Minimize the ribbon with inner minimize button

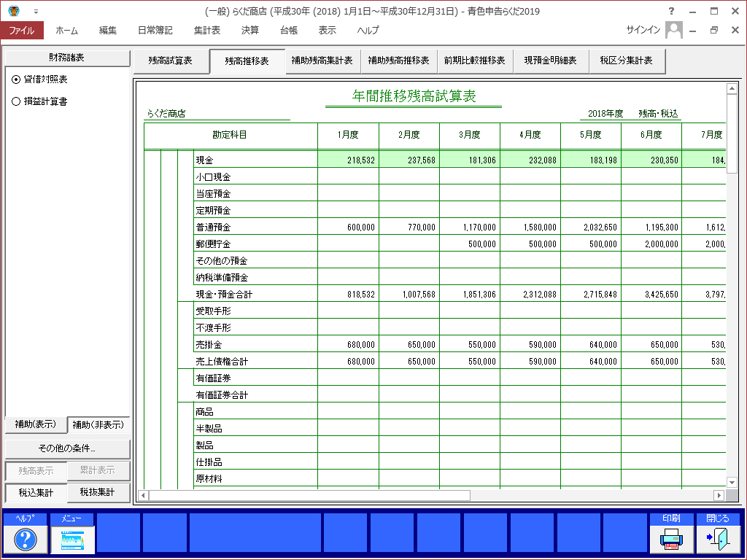[x=693, y=31]
